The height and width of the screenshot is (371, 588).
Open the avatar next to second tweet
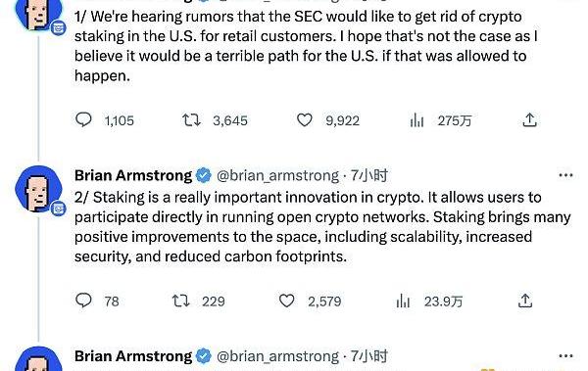pos(38,189)
